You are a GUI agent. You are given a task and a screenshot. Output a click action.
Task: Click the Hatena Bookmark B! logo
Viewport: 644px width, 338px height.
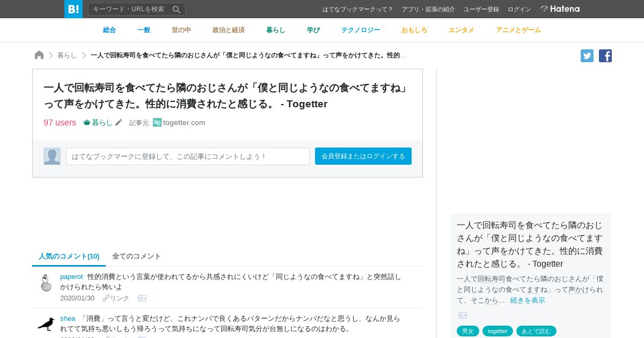74,9
